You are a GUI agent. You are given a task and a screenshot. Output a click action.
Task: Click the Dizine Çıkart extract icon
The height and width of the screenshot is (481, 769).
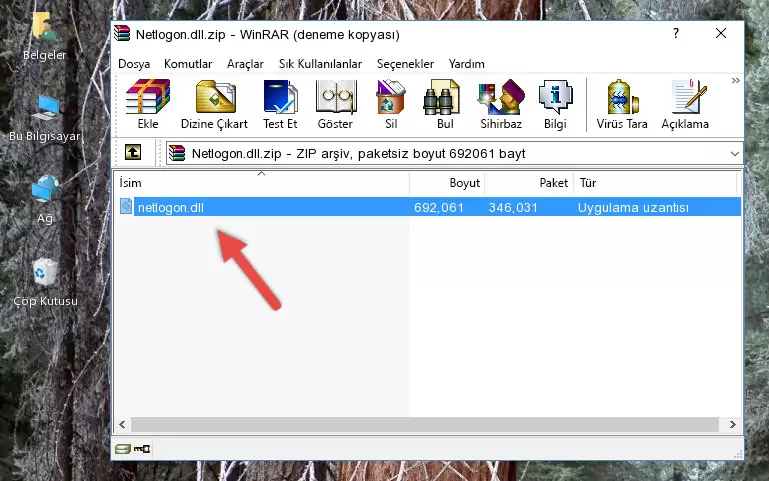(x=215, y=97)
